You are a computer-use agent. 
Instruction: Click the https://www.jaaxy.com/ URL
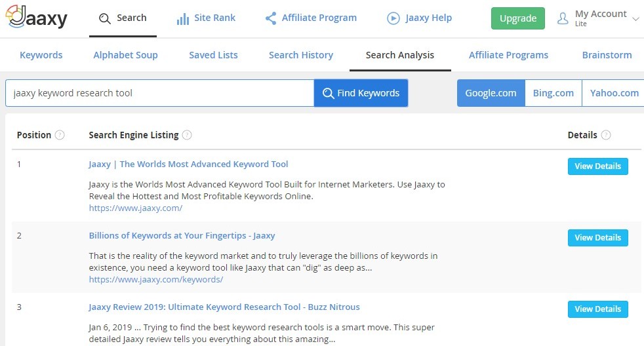point(136,208)
